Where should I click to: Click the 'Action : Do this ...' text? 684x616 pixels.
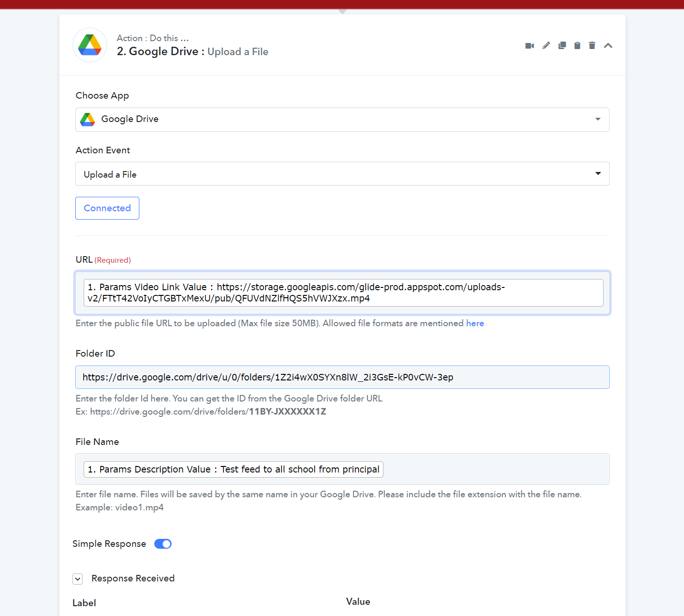pyautogui.click(x=153, y=38)
